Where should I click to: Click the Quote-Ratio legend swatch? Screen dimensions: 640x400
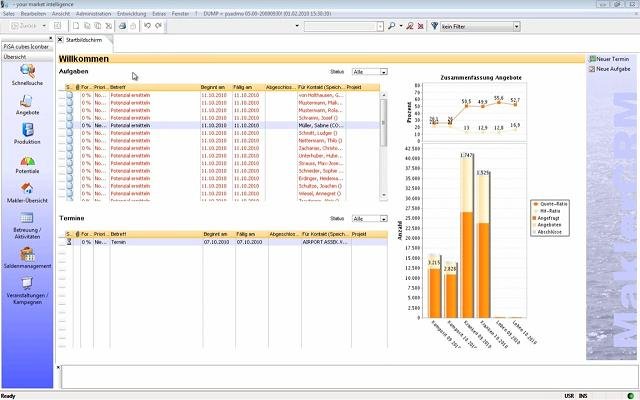536,204
